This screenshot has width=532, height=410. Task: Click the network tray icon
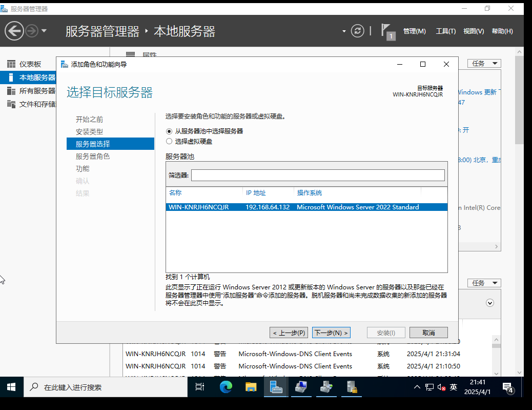(x=429, y=387)
